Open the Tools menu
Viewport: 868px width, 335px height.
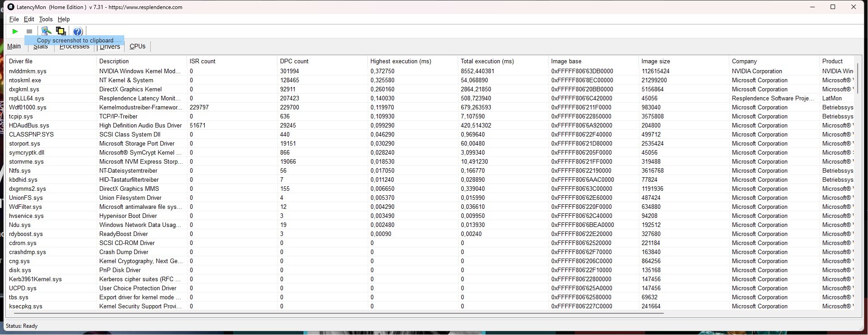[46, 19]
